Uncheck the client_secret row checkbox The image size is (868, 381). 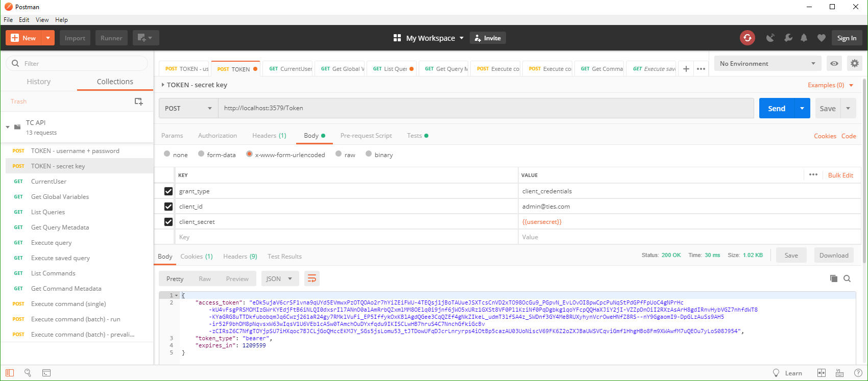point(168,222)
